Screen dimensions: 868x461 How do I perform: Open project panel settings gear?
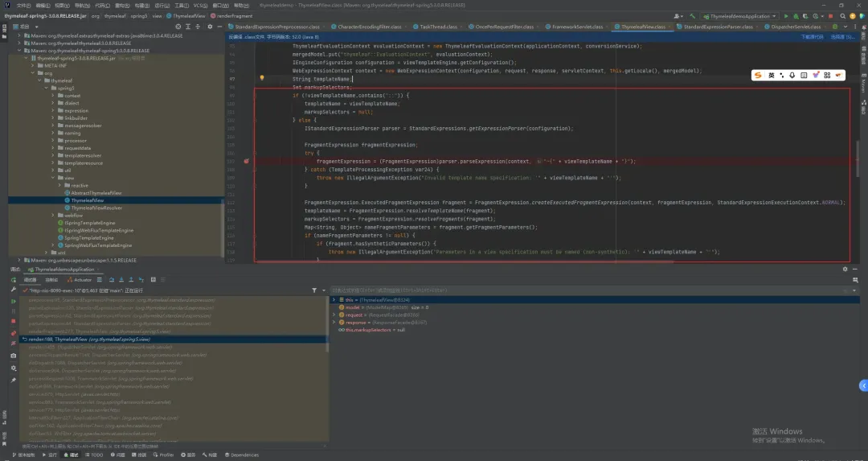click(210, 27)
